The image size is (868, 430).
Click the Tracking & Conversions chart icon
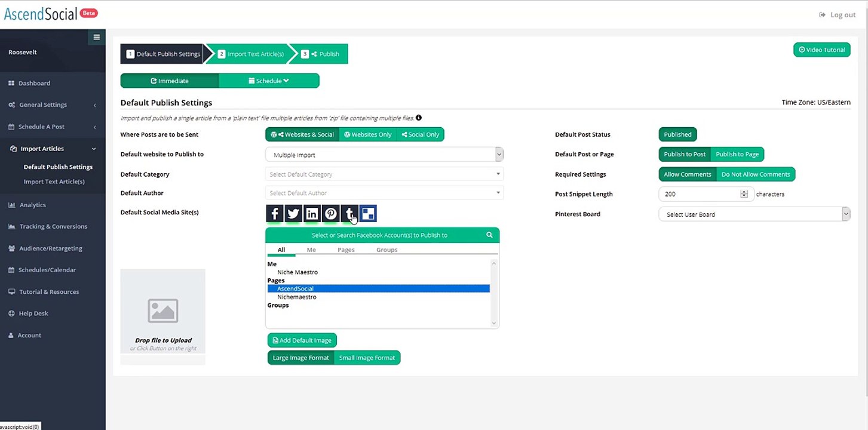11,226
